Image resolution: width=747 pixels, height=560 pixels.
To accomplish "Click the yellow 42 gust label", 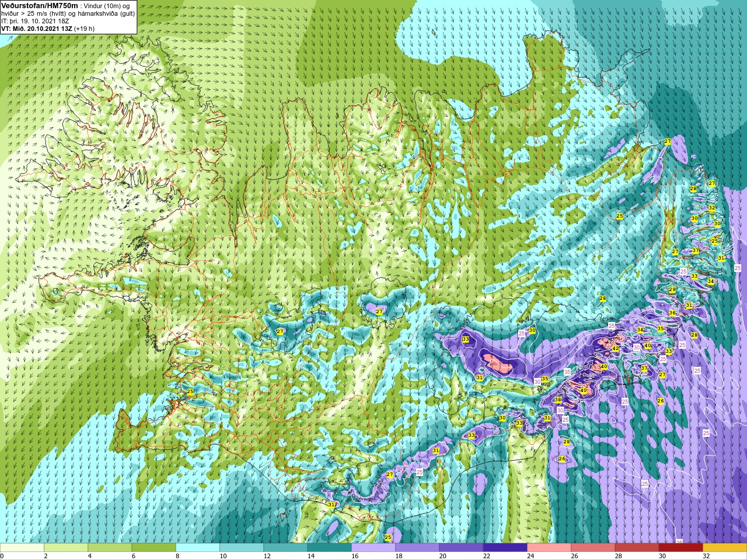I will (615, 348).
